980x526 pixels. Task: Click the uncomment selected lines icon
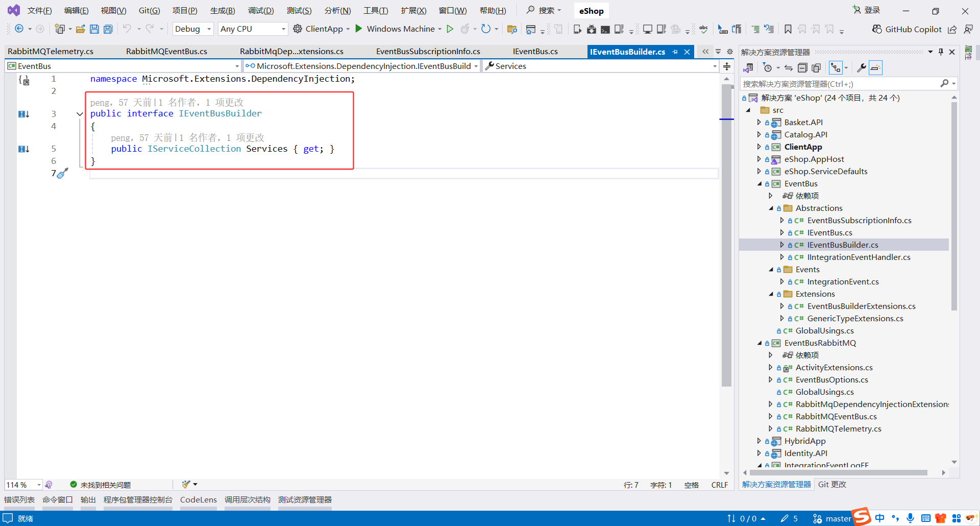769,29
